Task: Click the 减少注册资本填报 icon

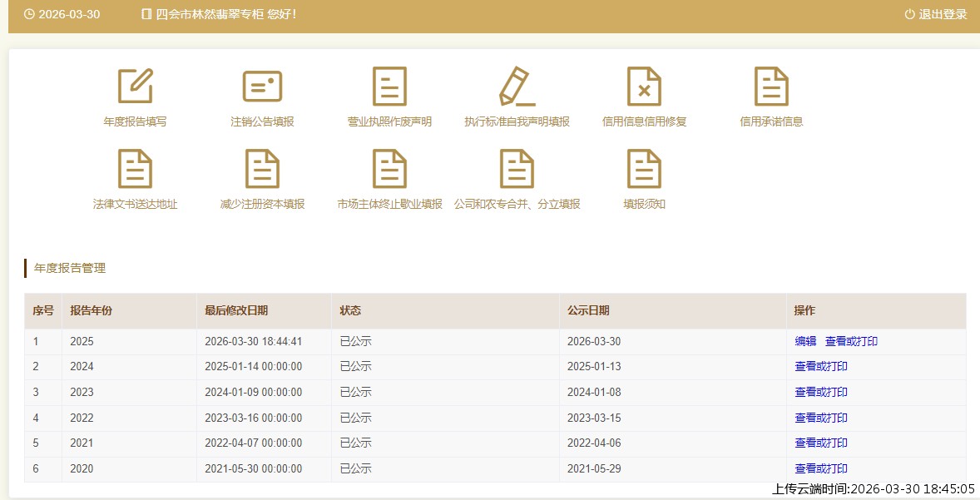Action: (262, 169)
